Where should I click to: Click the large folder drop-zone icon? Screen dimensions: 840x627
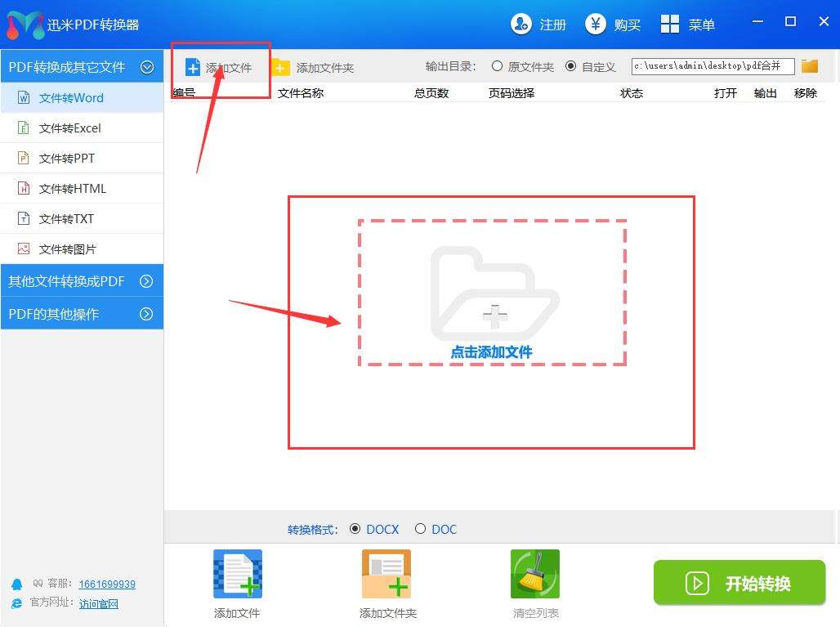(x=494, y=293)
